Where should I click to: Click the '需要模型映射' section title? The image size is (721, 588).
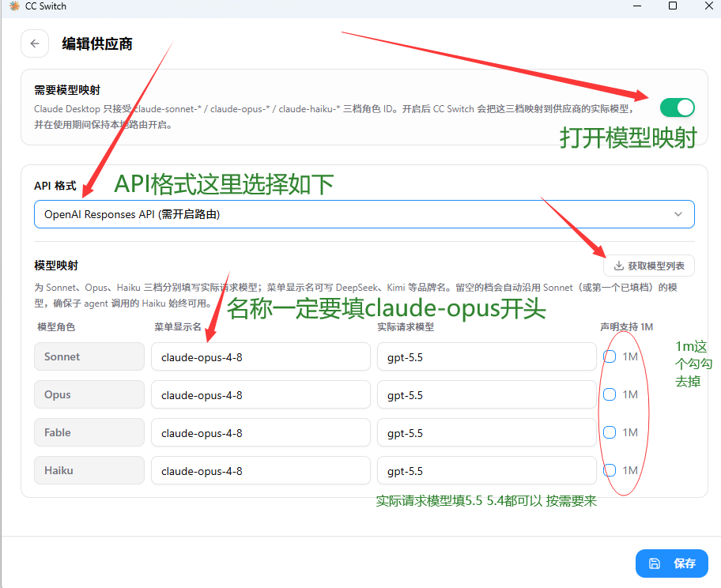[x=67, y=89]
